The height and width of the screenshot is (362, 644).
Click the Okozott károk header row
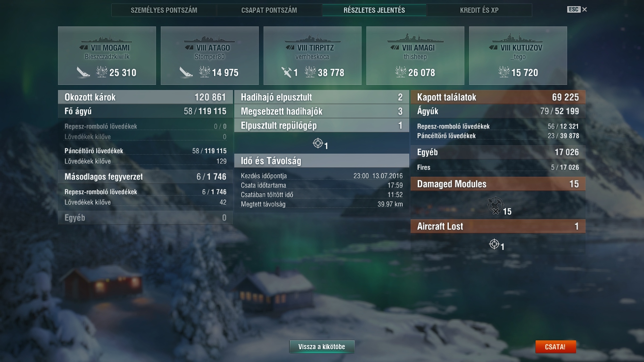(x=145, y=97)
